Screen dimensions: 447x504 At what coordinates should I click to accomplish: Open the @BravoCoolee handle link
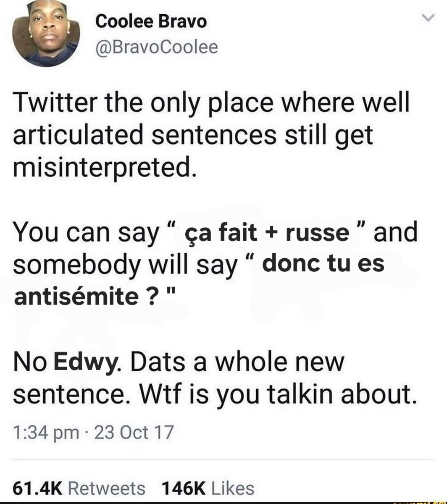pyautogui.click(x=157, y=47)
